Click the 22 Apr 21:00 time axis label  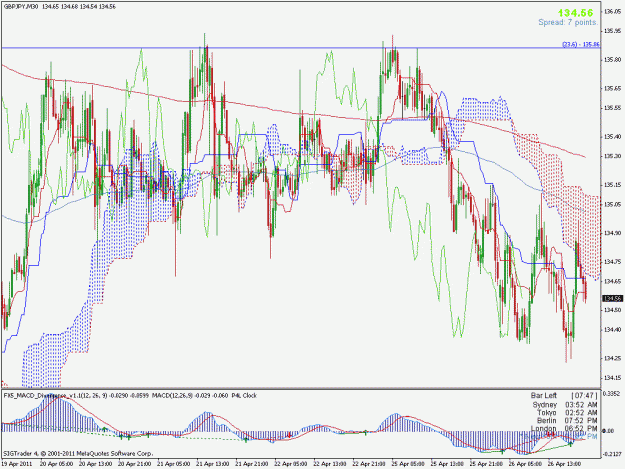[369, 464]
